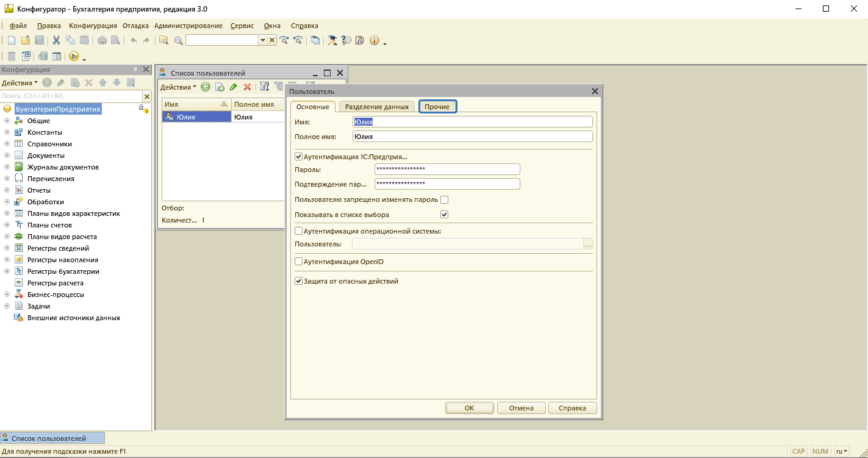Switch to the Прочие tab

[x=437, y=107]
